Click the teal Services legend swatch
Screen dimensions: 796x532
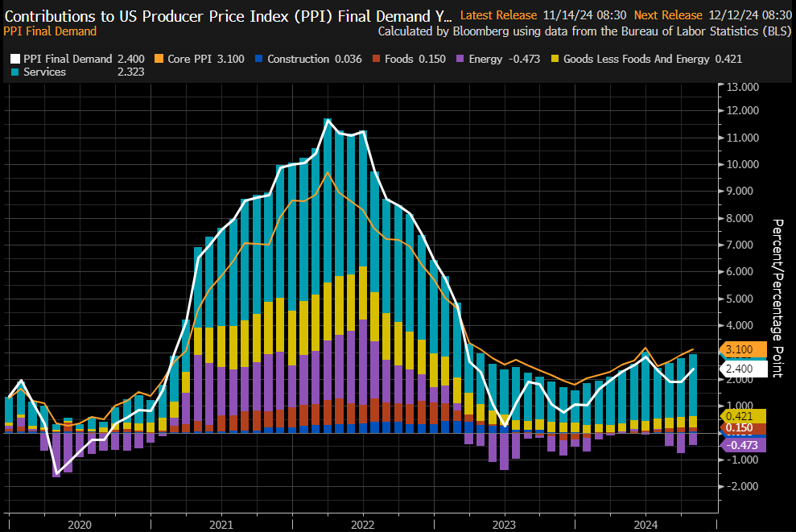(15, 72)
